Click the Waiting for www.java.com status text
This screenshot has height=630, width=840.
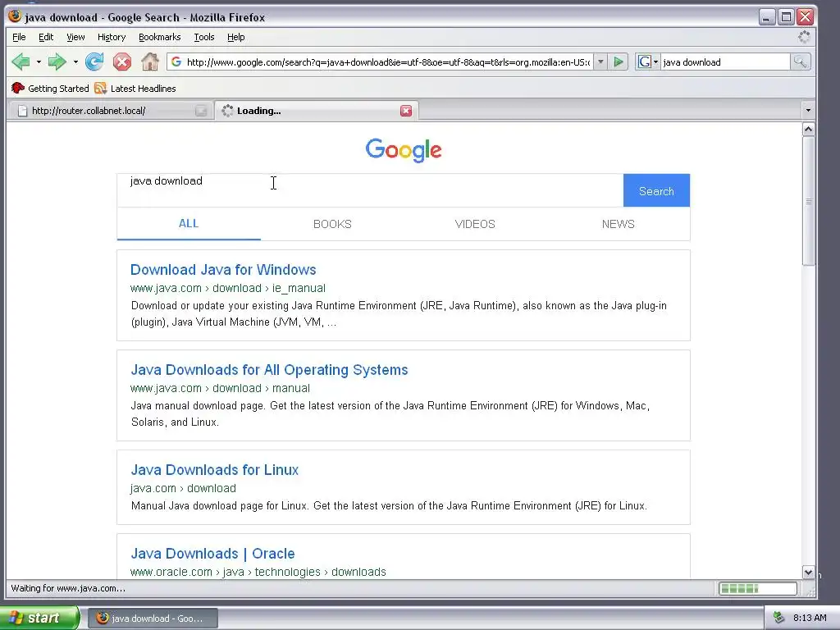pyautogui.click(x=68, y=588)
